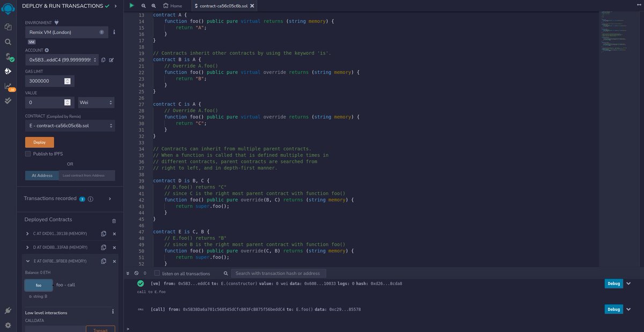
Task: Remove deployed contract D AT 0XD8B...33FA8
Action: tap(114, 247)
